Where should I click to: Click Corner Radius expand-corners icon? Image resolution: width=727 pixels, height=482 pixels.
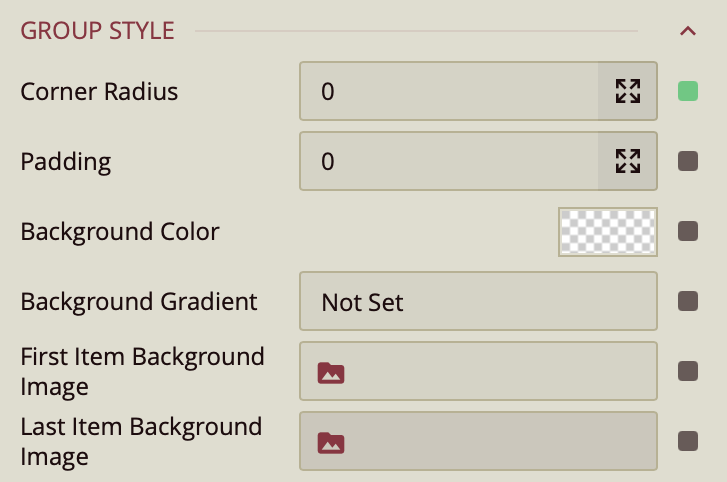628,92
